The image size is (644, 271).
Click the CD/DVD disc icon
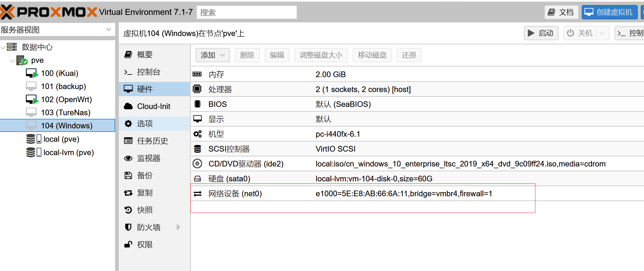point(197,163)
